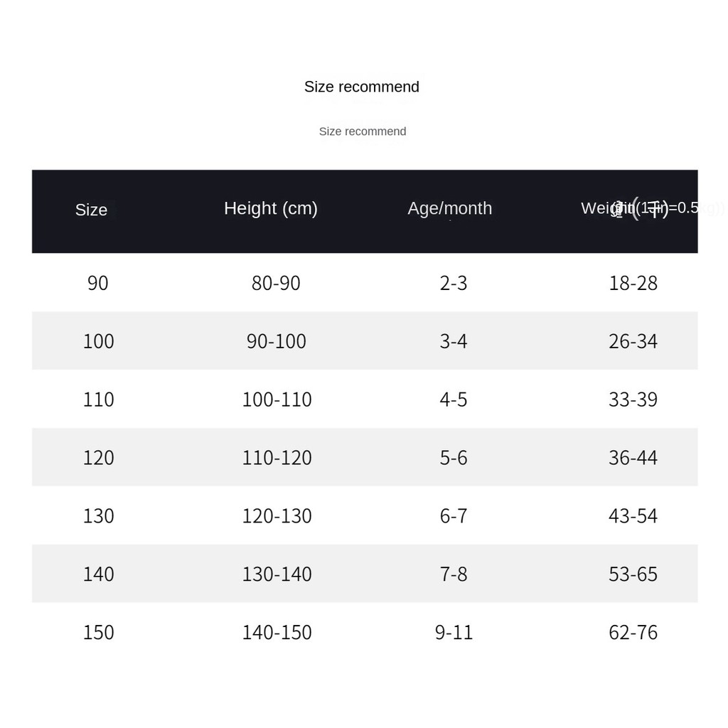
Task: Click the age cell '9-11'
Action: pos(454,632)
